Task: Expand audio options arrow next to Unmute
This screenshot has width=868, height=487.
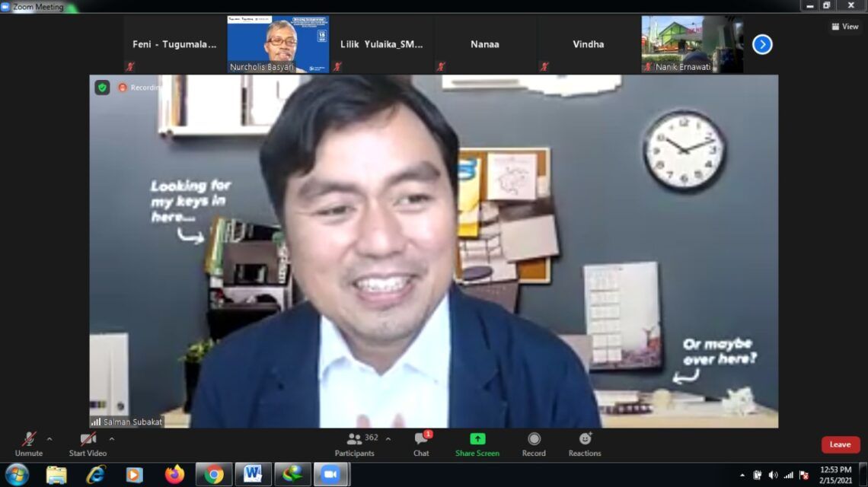Action: pos(49,439)
